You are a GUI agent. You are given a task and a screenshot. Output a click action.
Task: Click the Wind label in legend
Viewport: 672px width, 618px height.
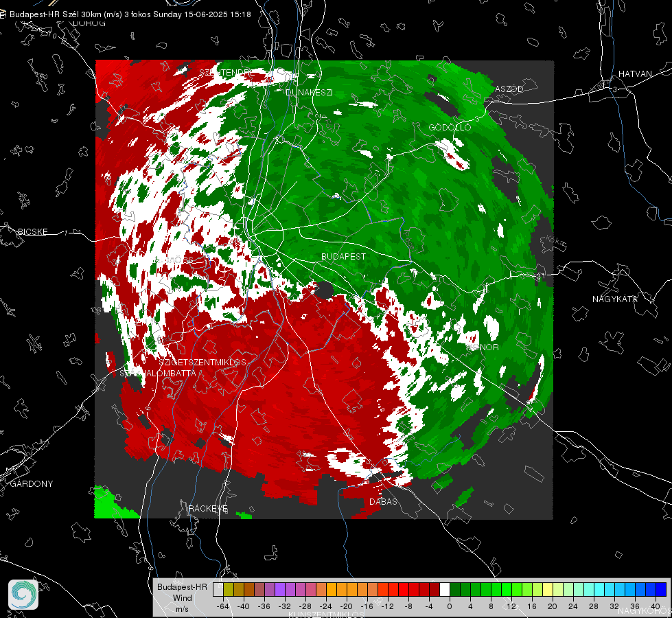(182, 597)
